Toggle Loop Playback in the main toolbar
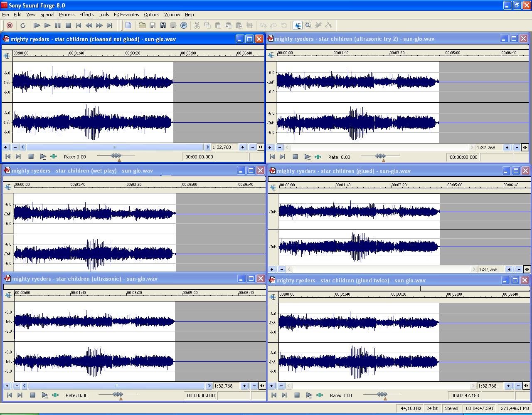 pos(23,25)
